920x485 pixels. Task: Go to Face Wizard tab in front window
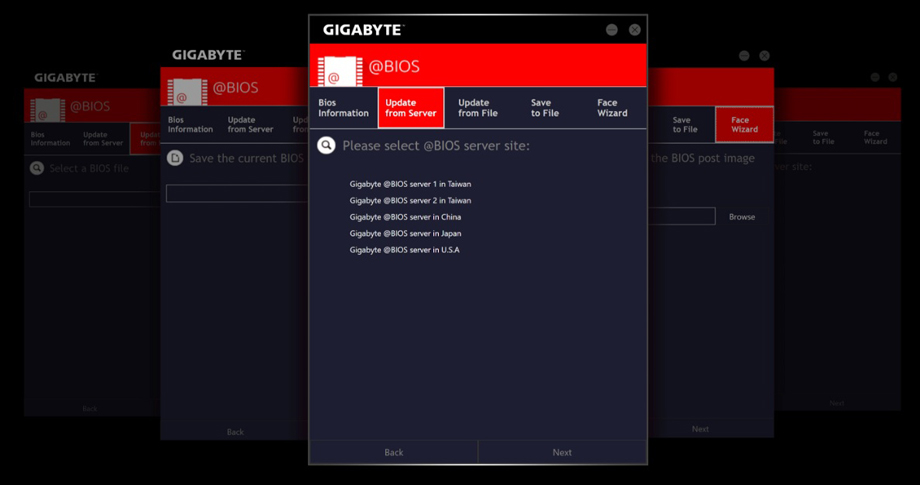(x=612, y=108)
